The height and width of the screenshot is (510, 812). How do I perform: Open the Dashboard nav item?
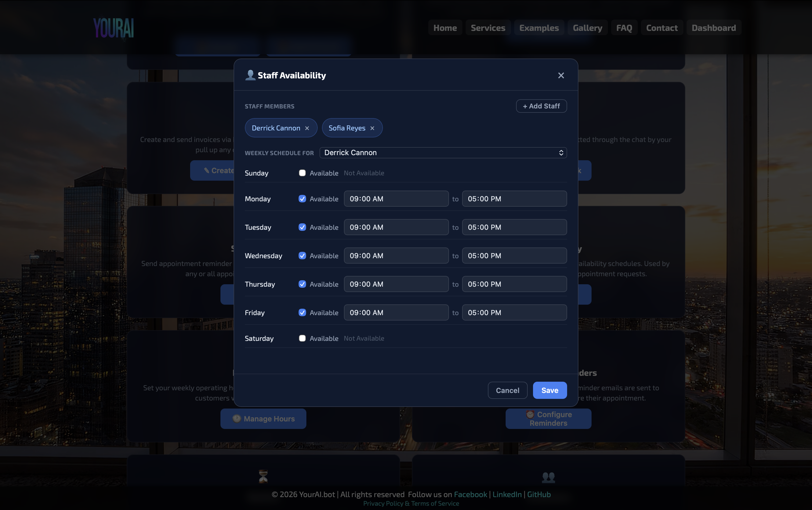pos(713,28)
